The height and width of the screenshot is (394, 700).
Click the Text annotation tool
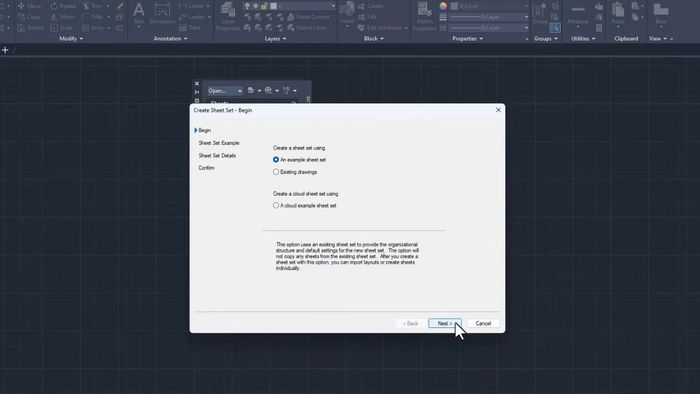[x=139, y=13]
